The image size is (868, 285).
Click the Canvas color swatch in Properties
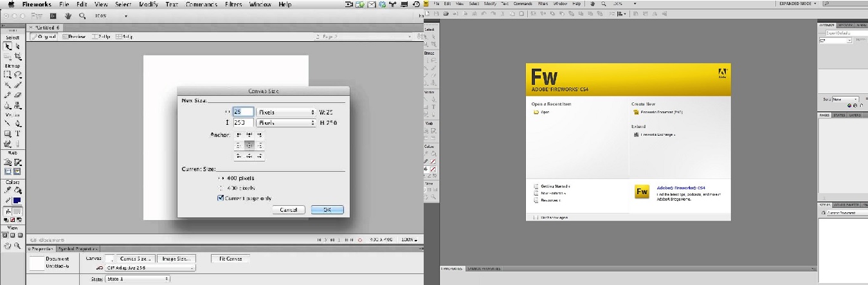109,259
